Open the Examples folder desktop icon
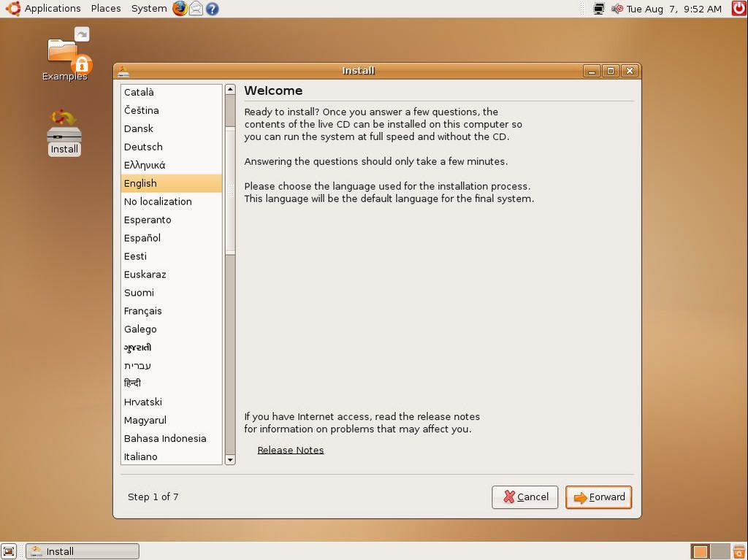This screenshot has width=748, height=560. pos(65,55)
